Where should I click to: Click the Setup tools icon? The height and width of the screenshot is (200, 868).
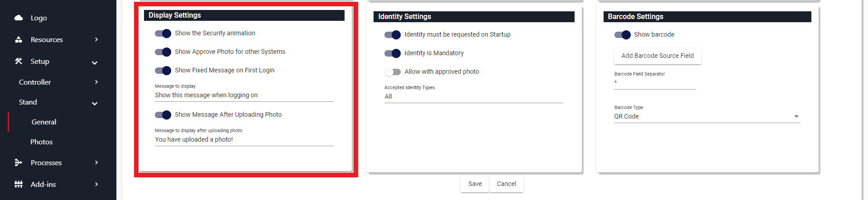click(19, 61)
